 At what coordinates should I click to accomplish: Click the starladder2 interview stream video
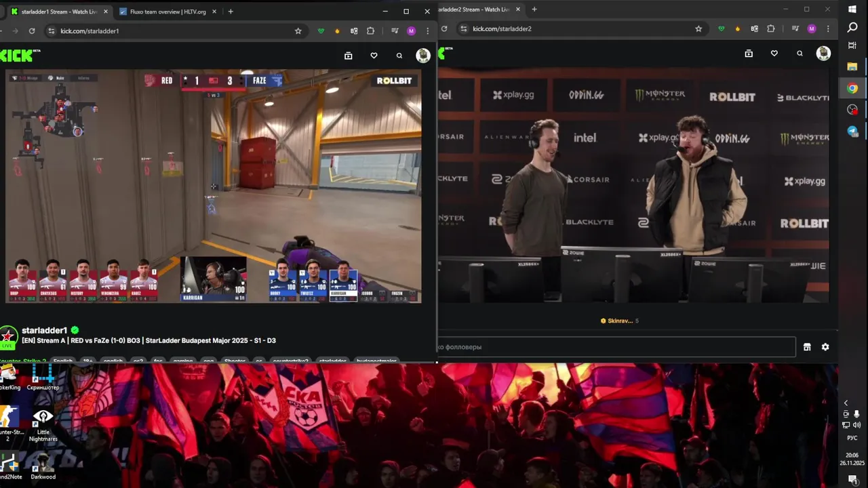633,184
